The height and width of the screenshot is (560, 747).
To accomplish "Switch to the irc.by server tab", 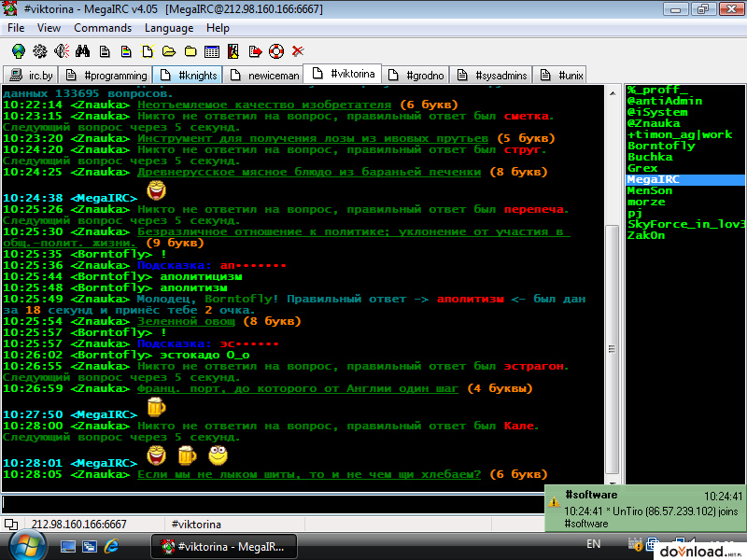I will tap(31, 76).
